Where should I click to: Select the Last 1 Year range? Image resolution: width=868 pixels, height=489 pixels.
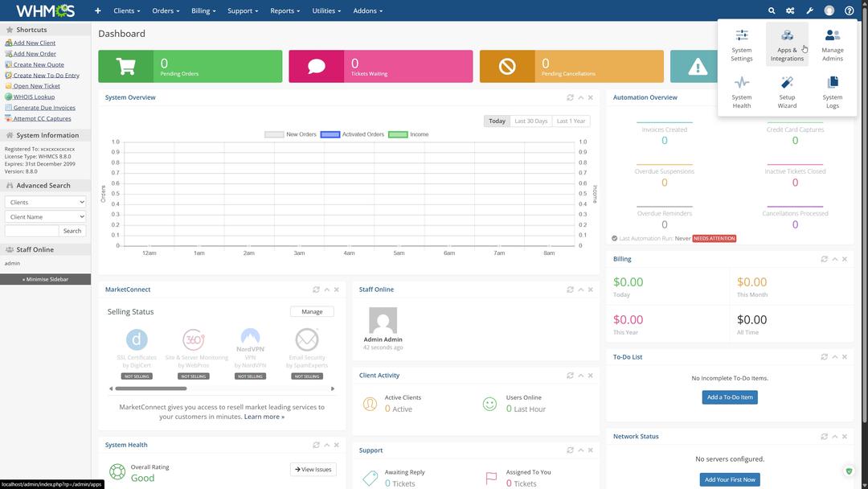(570, 121)
